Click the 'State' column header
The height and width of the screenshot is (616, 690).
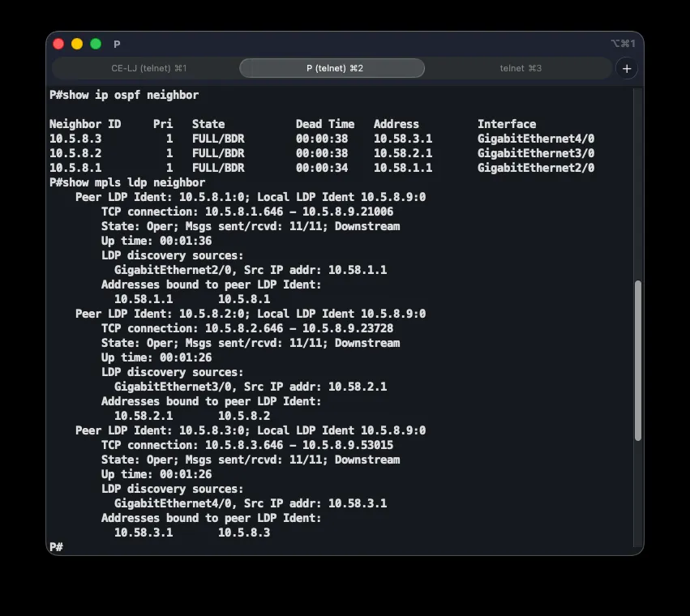208,124
